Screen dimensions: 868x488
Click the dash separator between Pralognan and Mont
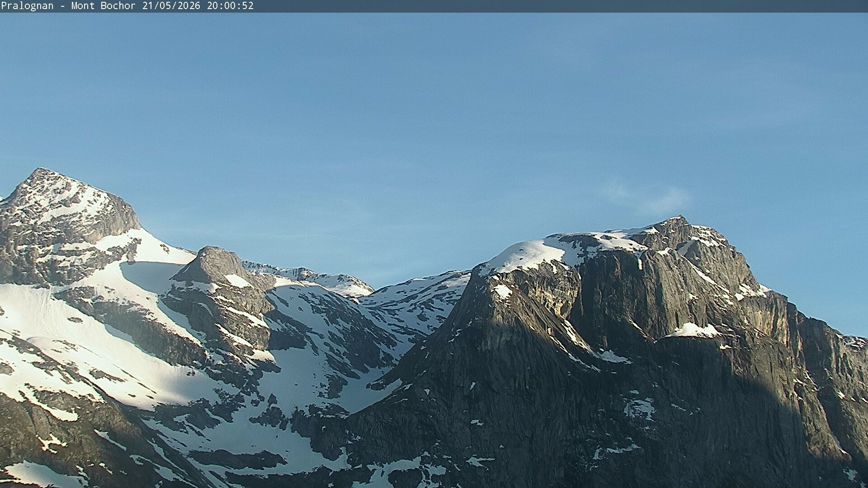click(62, 6)
